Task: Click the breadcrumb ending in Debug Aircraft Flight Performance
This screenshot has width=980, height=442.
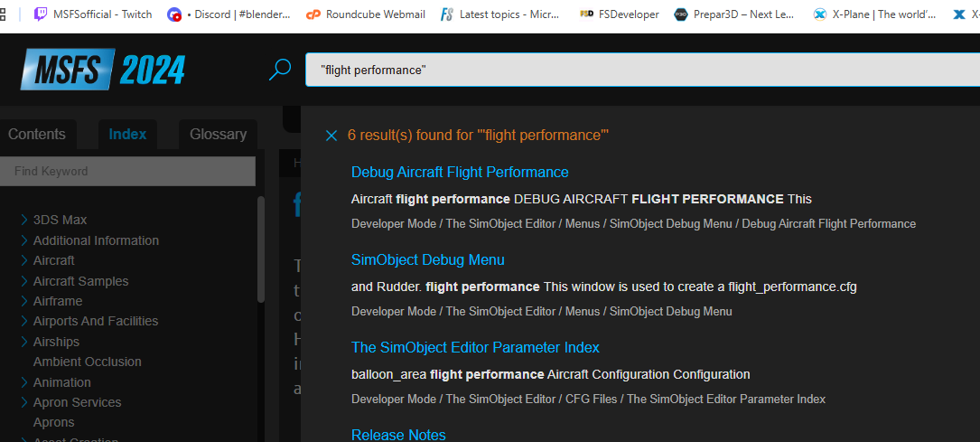Action: click(634, 224)
